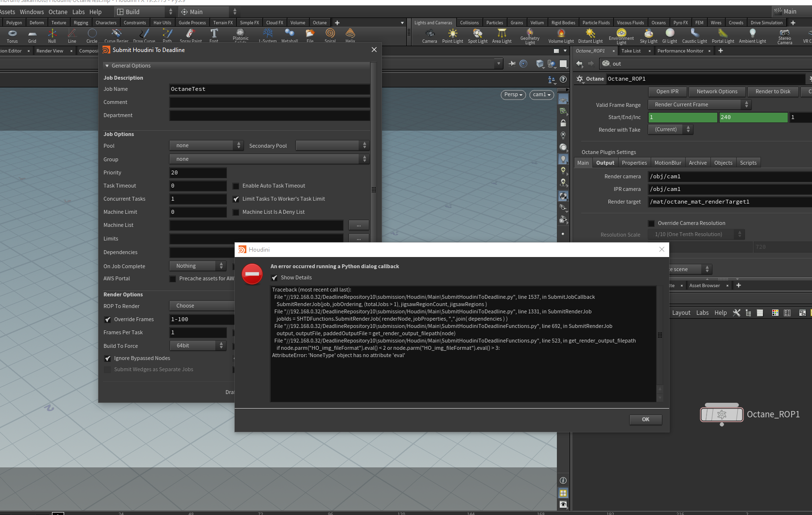Viewport: 812px width, 515px height.
Task: Open the Windows menu
Action: click(32, 12)
